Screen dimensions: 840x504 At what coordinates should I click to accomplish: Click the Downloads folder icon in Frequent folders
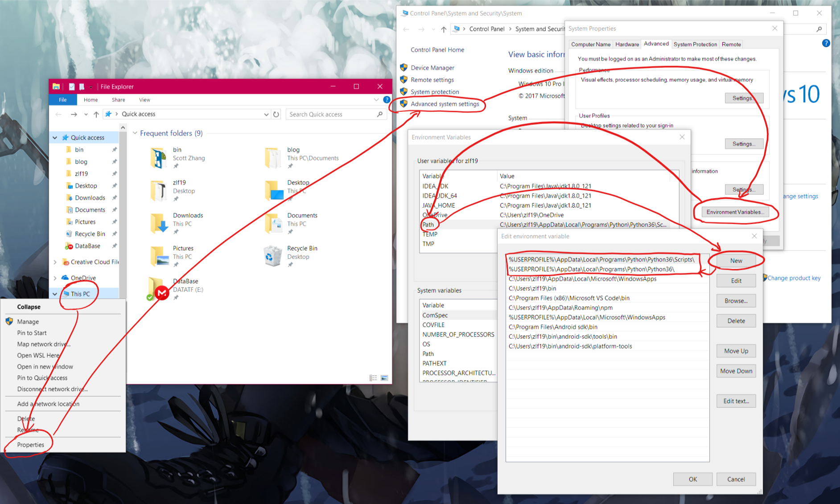[159, 223]
